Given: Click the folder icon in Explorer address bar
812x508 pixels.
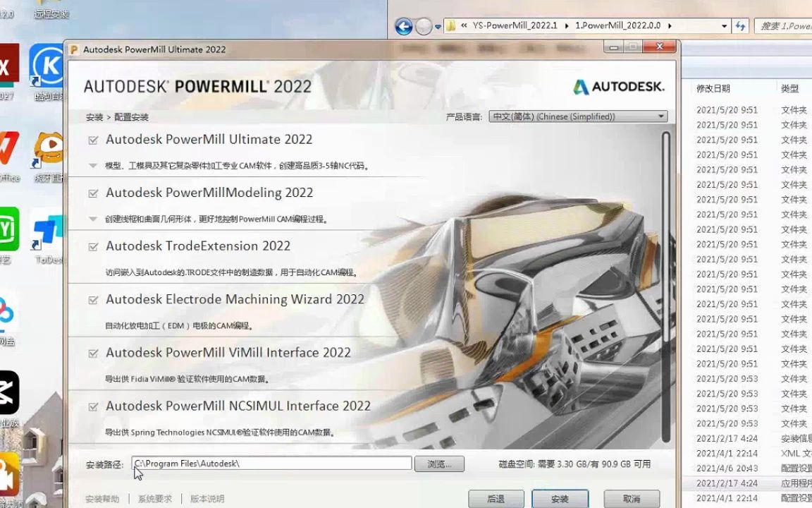Looking at the screenshot, I should 450,25.
